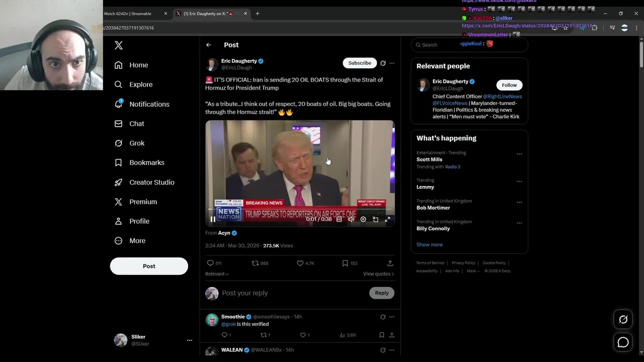Open more options on Smoothie's reply

point(392,317)
